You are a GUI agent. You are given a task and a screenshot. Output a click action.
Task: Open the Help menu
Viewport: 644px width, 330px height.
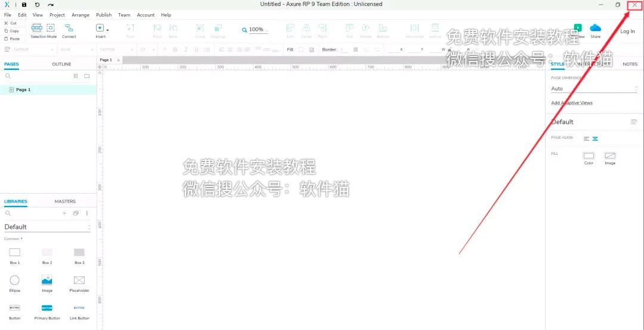166,15
